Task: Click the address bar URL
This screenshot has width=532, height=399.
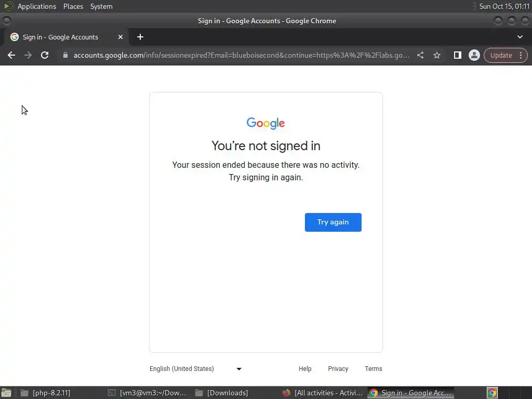Action: [241, 55]
